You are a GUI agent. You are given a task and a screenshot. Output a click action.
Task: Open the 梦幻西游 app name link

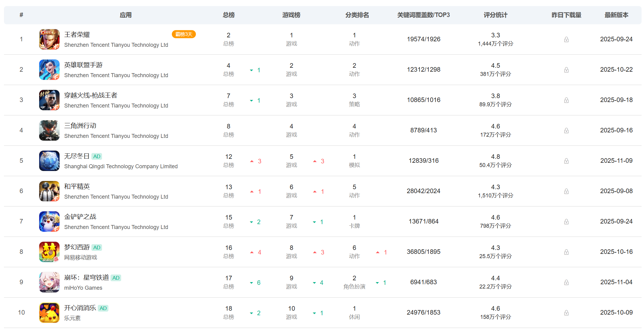pos(77,247)
